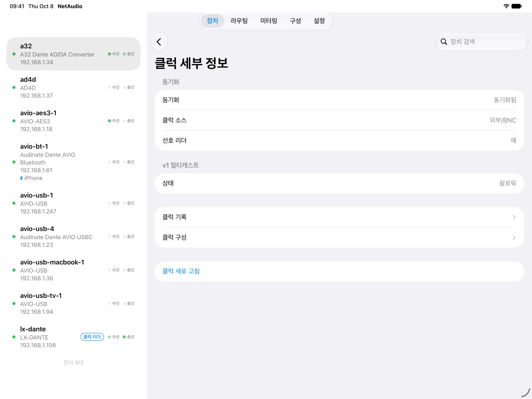This screenshot has width=532, height=399.
Task: Click the Wi-Fi status icon
Action: (x=506, y=6)
